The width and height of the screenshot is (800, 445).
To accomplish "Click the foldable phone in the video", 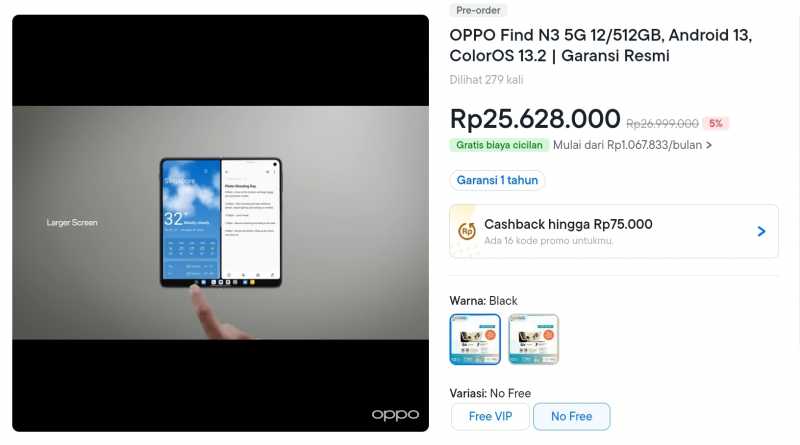I will point(221,222).
